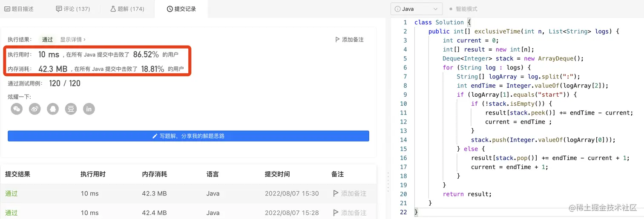Click the 通过 status badge in execution result

pyautogui.click(x=47, y=39)
